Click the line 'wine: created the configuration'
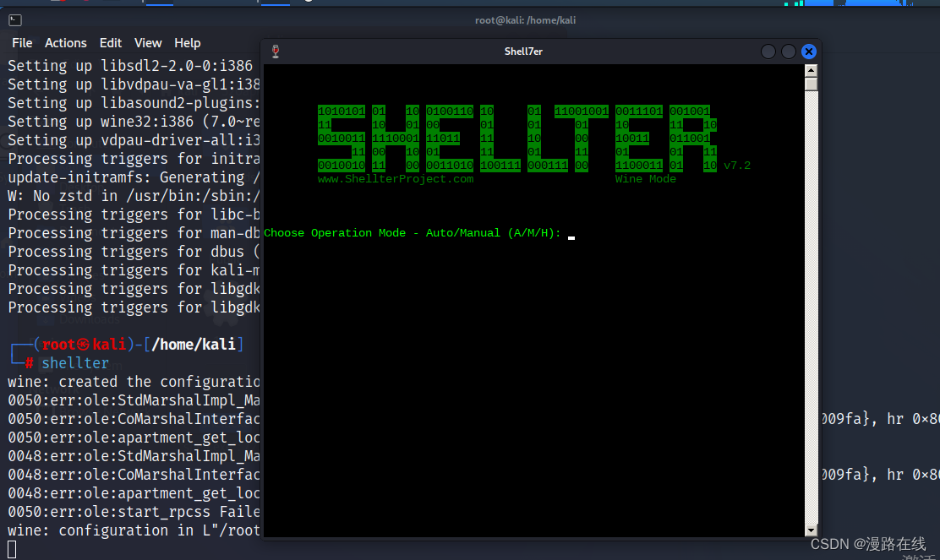Image resolution: width=940 pixels, height=560 pixels. click(x=134, y=382)
